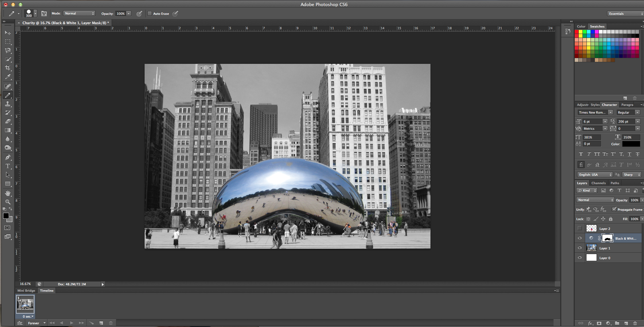This screenshot has height=327, width=644.
Task: Toggle Lock image pixels brush icon
Action: click(x=596, y=219)
